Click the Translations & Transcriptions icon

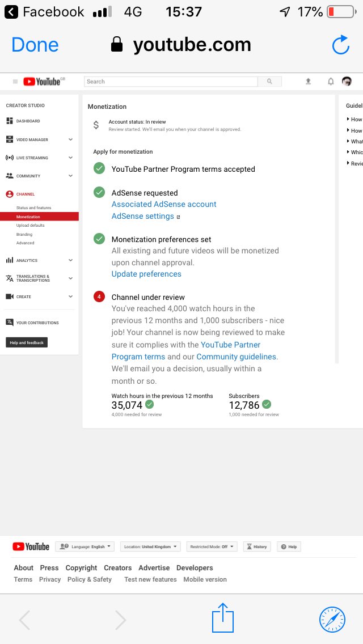tap(10, 278)
